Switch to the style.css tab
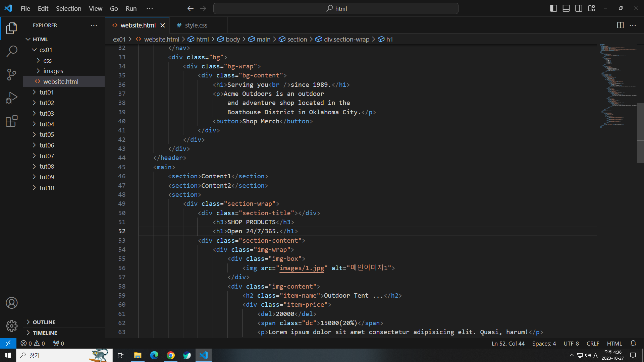Screen dimensions: 644x362 tap(196, 25)
